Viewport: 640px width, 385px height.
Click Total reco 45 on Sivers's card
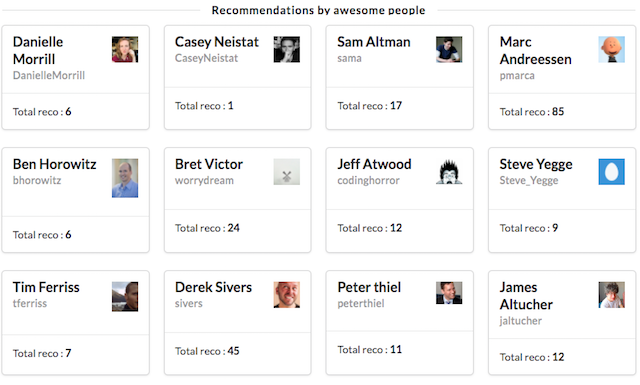pos(207,351)
